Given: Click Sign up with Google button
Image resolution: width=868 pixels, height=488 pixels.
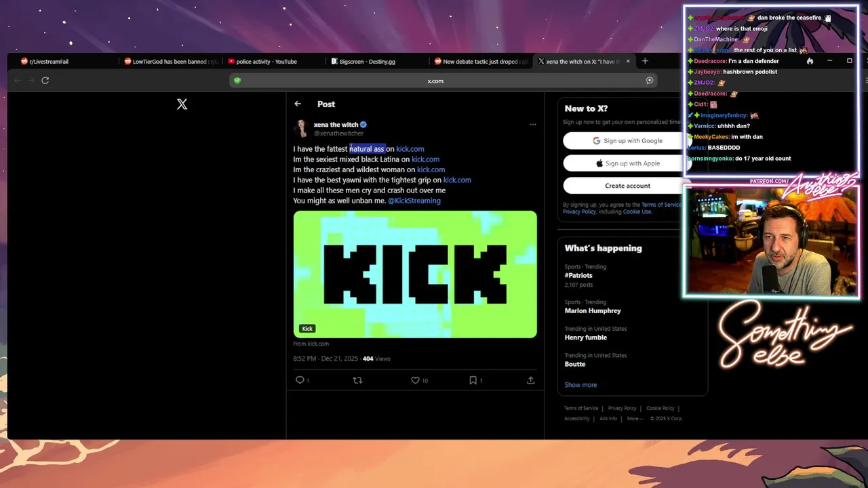Looking at the screenshot, I should coord(627,140).
